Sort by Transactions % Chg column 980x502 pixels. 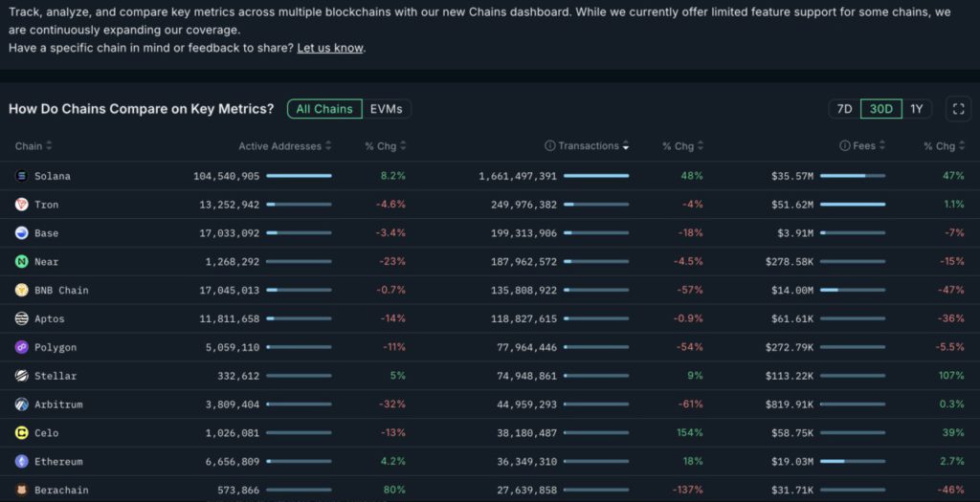click(682, 146)
